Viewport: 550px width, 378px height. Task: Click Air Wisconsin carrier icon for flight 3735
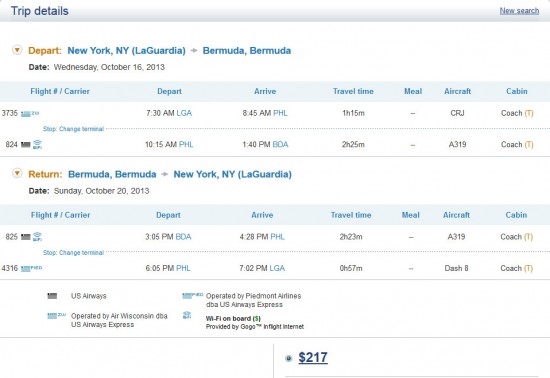30,114
